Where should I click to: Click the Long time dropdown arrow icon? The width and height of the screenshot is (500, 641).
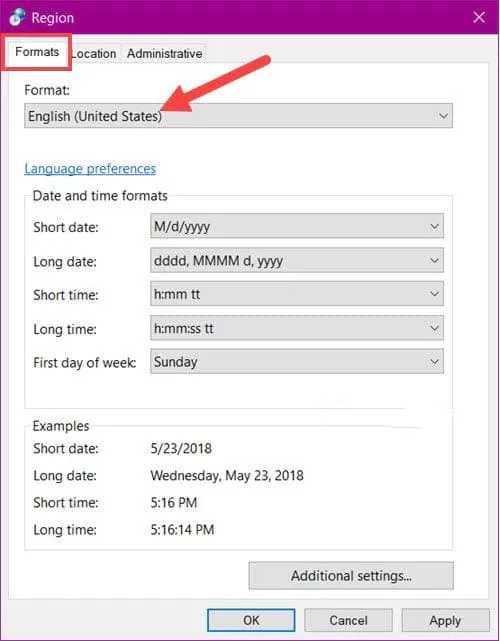[x=434, y=328]
